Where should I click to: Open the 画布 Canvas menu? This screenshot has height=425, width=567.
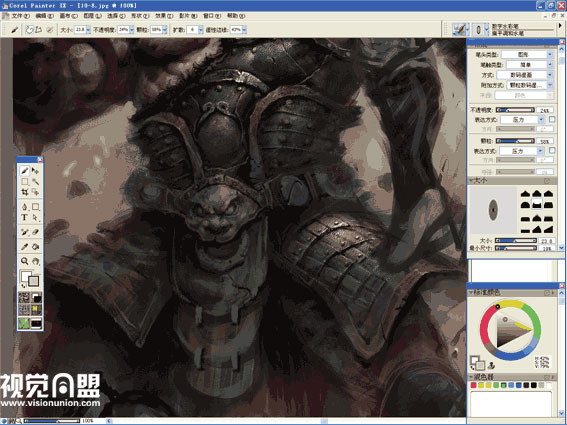[69, 16]
